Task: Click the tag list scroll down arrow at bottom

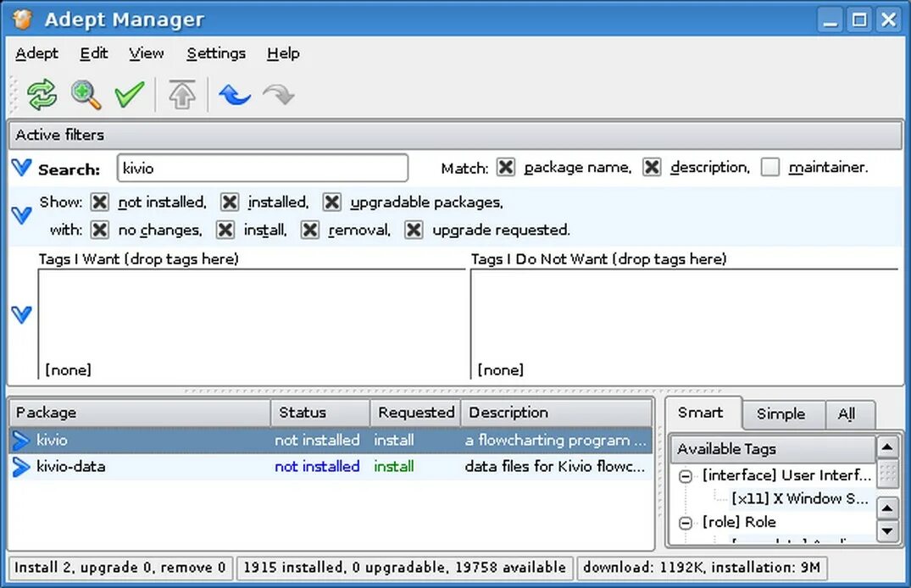Action: point(887,531)
